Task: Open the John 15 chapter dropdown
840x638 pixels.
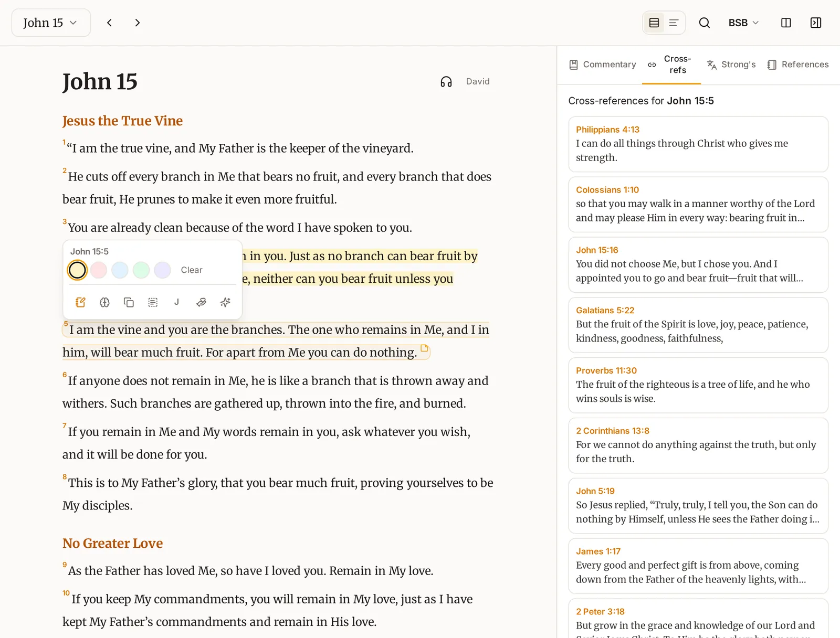Action: click(x=51, y=23)
